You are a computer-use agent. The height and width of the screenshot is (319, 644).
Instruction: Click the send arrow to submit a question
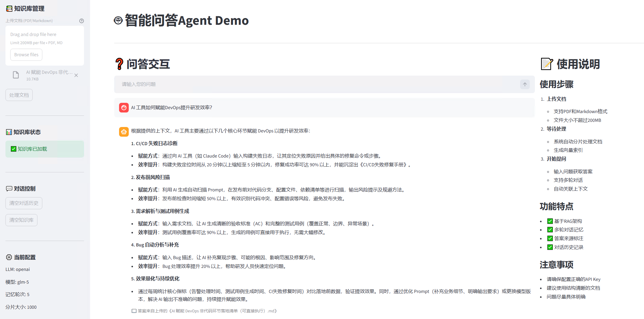[525, 84]
